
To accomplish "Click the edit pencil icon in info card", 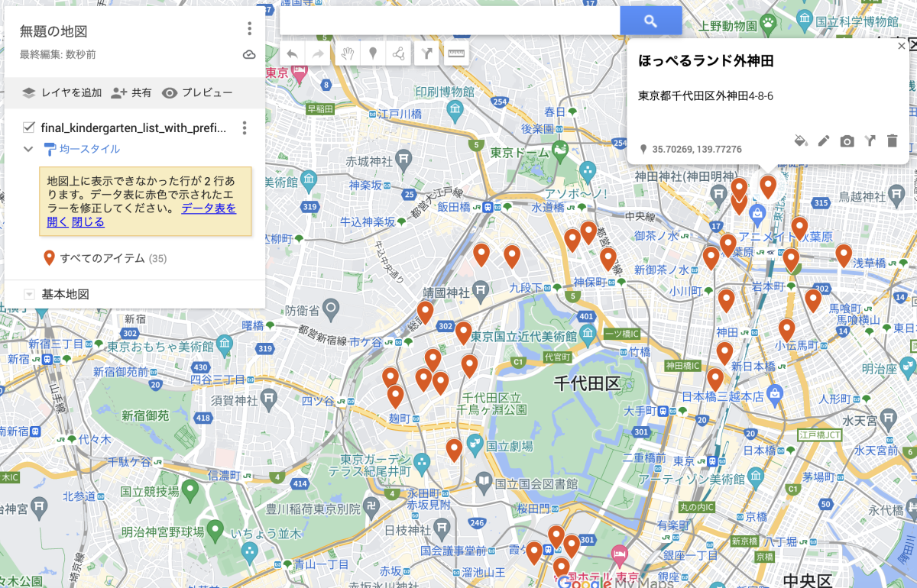I will 823,141.
